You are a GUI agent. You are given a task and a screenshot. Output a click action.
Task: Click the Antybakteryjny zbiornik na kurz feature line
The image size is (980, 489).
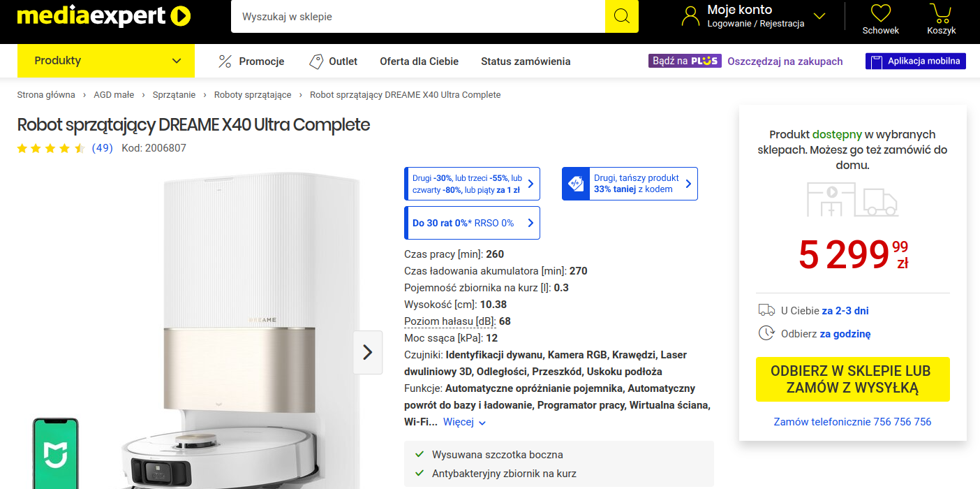pos(504,474)
